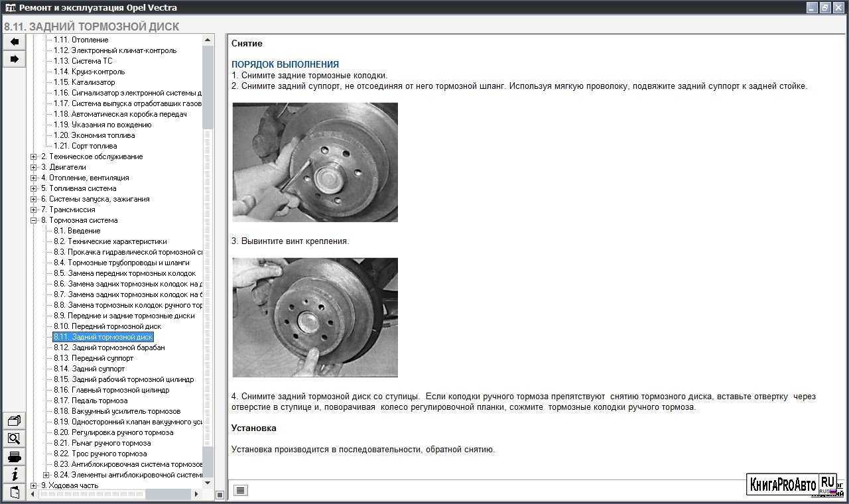Click the exit door icon in sidebar
Image resolution: width=849 pixels, height=504 pixels.
click(14, 492)
